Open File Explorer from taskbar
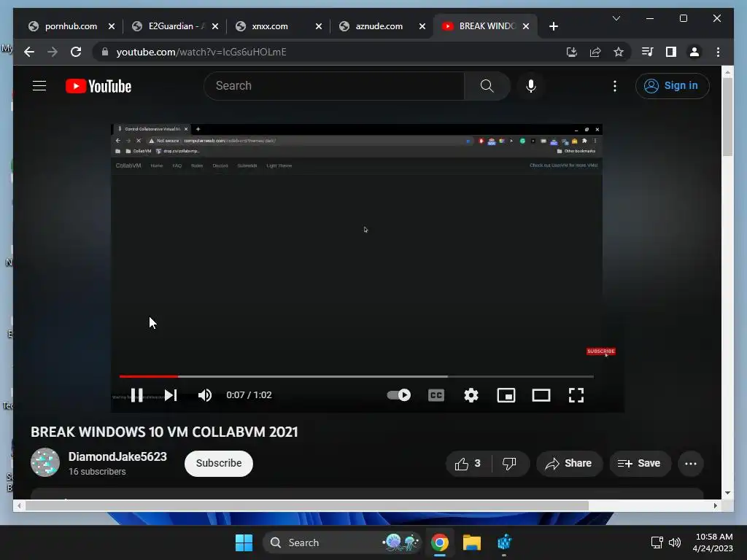The width and height of the screenshot is (747, 560). (472, 542)
